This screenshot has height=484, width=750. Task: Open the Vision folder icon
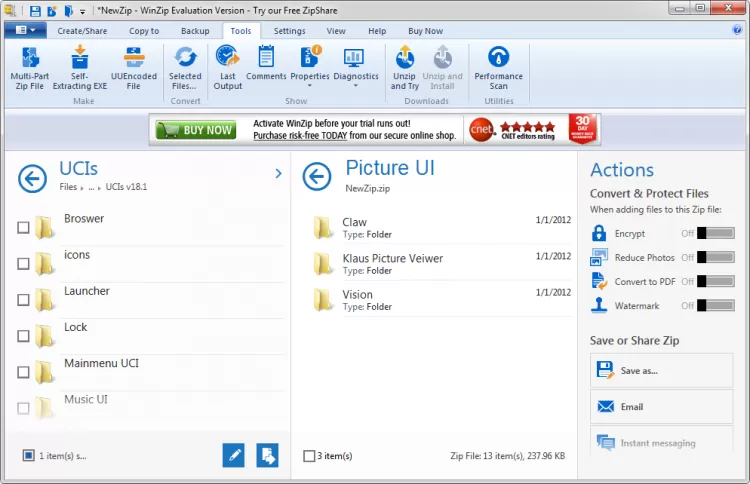tap(323, 300)
